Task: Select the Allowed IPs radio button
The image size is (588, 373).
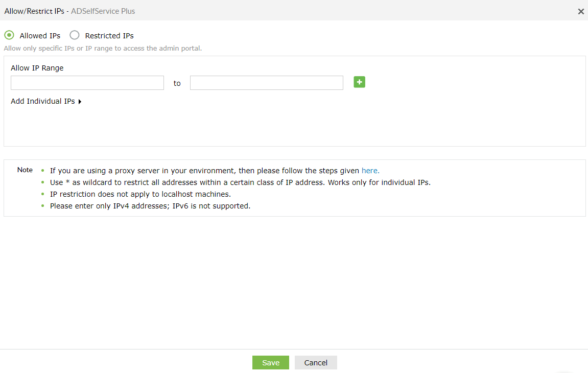Action: [x=9, y=35]
